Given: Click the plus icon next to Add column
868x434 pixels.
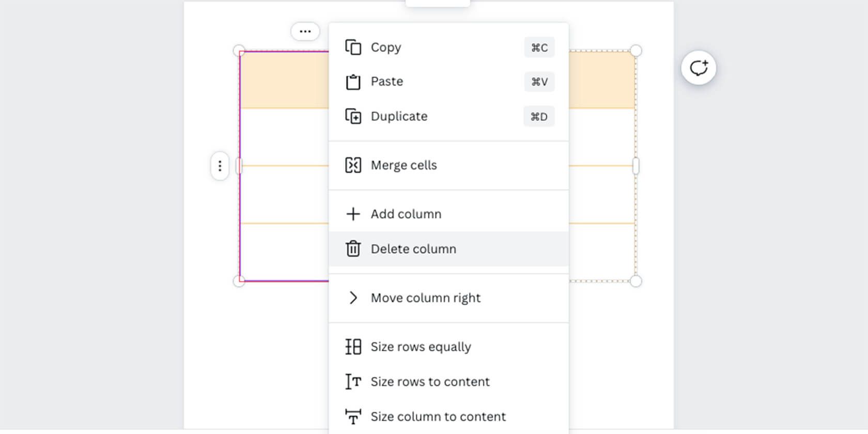Looking at the screenshot, I should (353, 214).
